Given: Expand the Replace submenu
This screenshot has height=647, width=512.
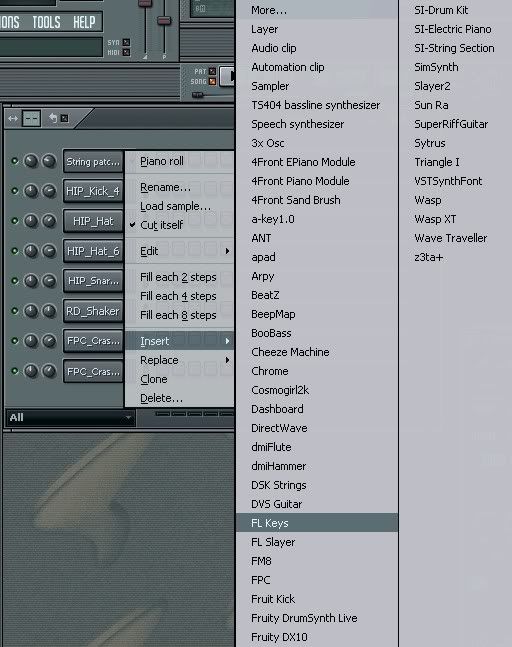Looking at the screenshot, I should (179, 360).
